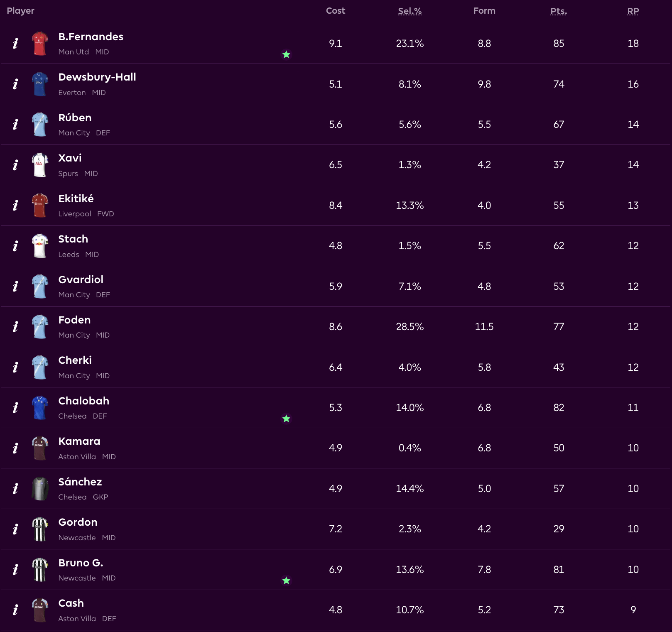Viewport: 672px width, 632px height.
Task: Click Xavi's Spurs shirt image
Action: tap(40, 165)
